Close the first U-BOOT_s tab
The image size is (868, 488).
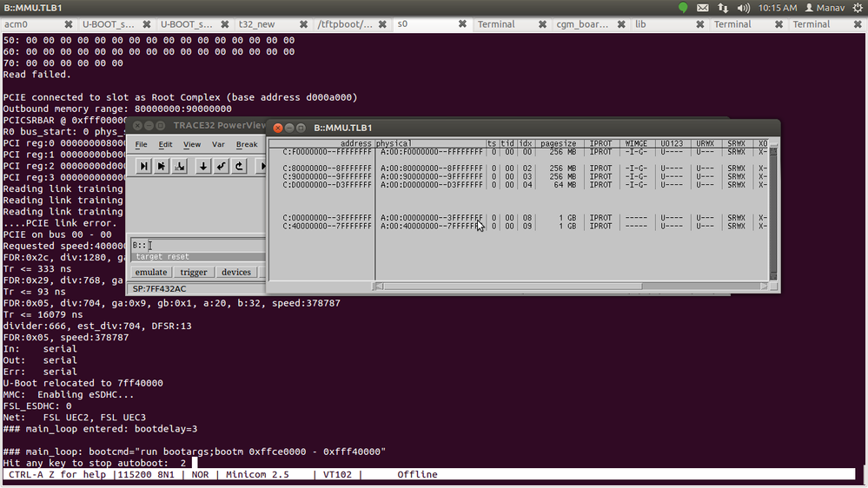pyautogui.click(x=147, y=24)
